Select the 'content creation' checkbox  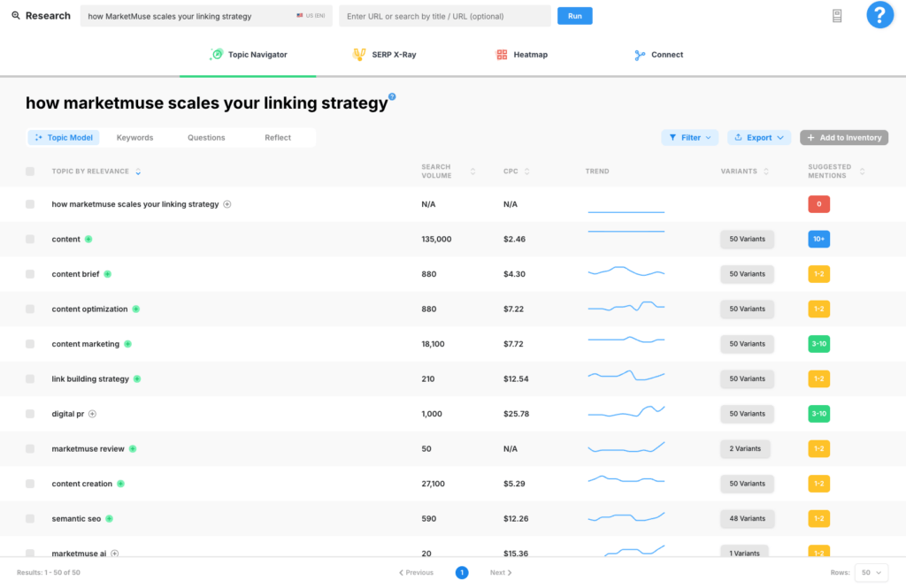point(30,484)
